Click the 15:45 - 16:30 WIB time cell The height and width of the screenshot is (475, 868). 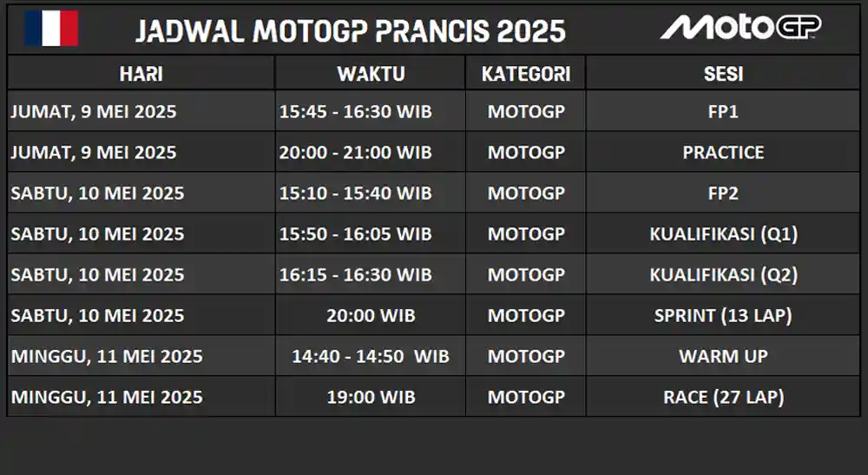(371, 111)
